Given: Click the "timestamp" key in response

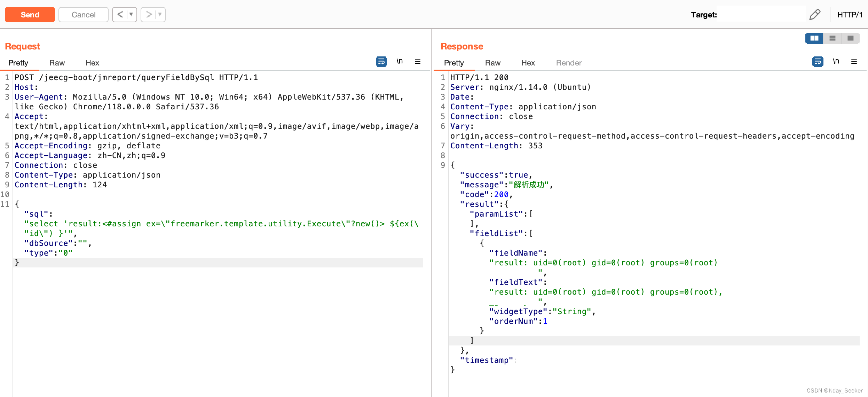Looking at the screenshot, I should [x=487, y=360].
